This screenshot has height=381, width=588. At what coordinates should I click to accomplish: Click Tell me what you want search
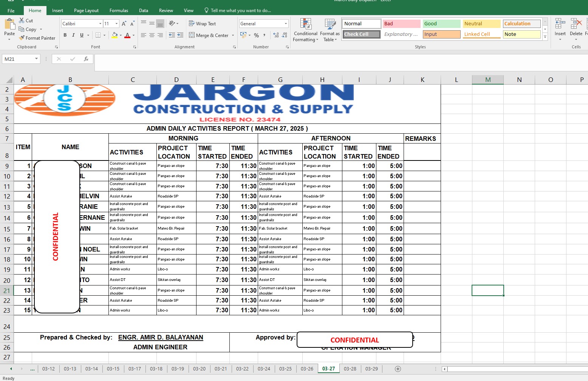tap(237, 11)
